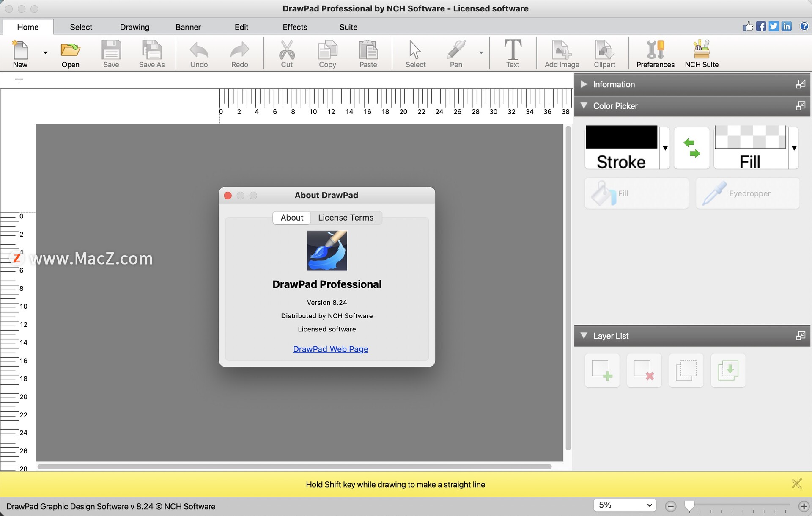
Task: Click the About tab in dialog
Action: point(292,218)
